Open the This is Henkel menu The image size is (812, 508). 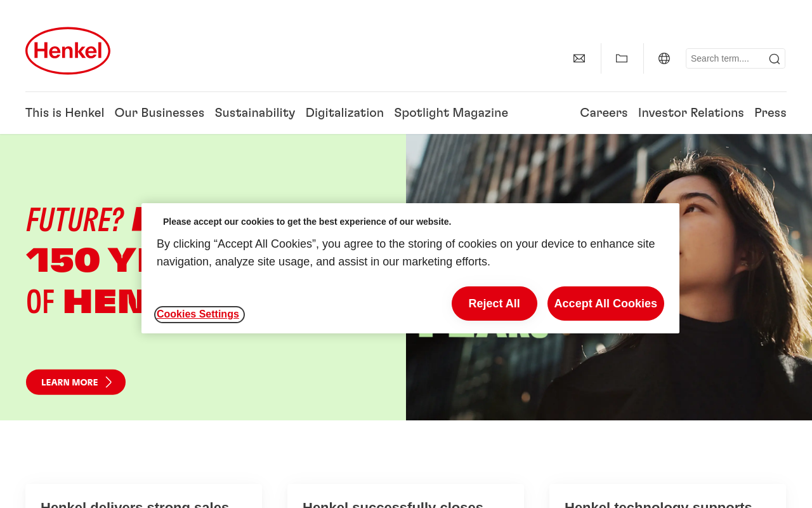click(65, 113)
